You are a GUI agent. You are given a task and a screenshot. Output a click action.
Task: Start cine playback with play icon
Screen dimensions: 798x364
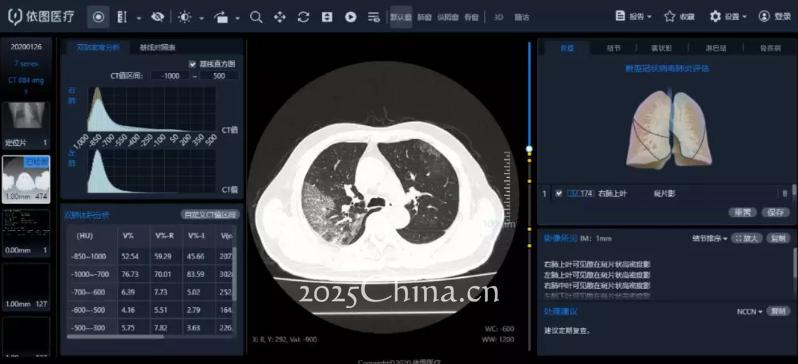click(350, 17)
